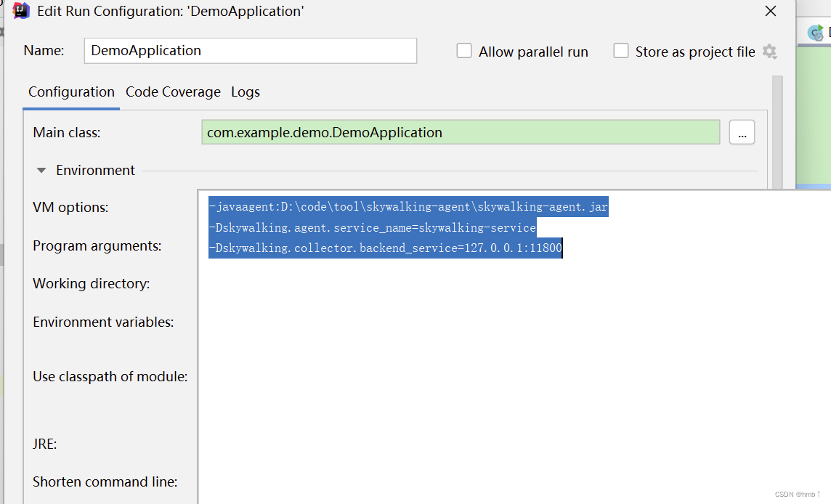Screen dimensions: 831x504
Task: Click the Program arguments label
Action: pyautogui.click(x=97, y=246)
